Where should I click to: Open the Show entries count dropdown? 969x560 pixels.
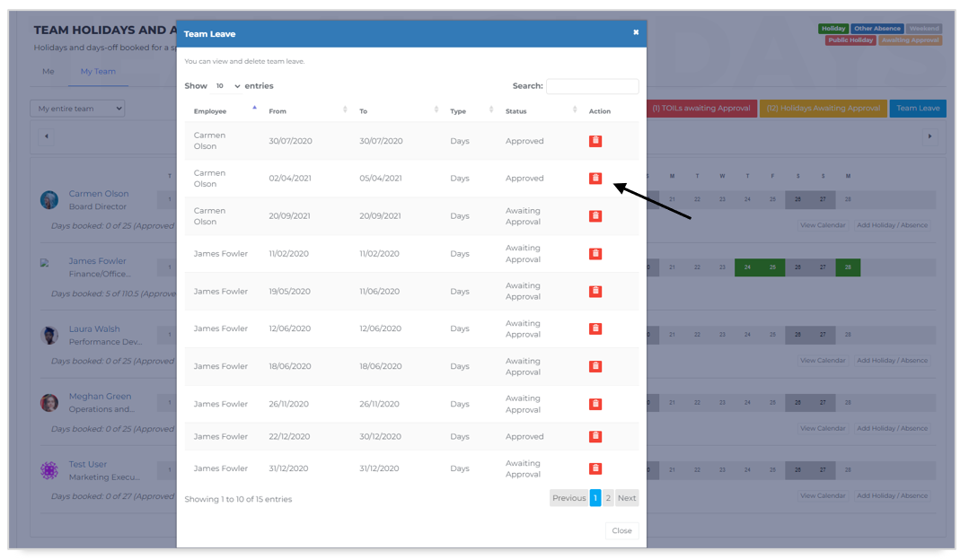227,86
